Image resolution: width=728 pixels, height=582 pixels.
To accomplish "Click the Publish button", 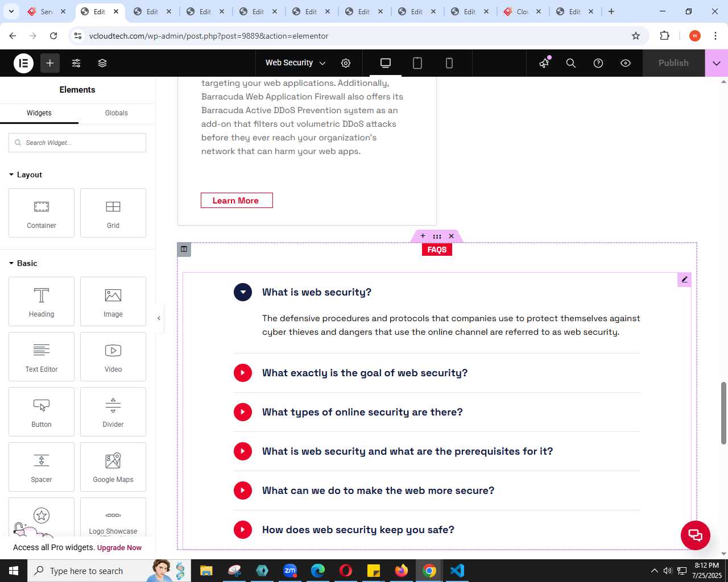I will pos(673,63).
